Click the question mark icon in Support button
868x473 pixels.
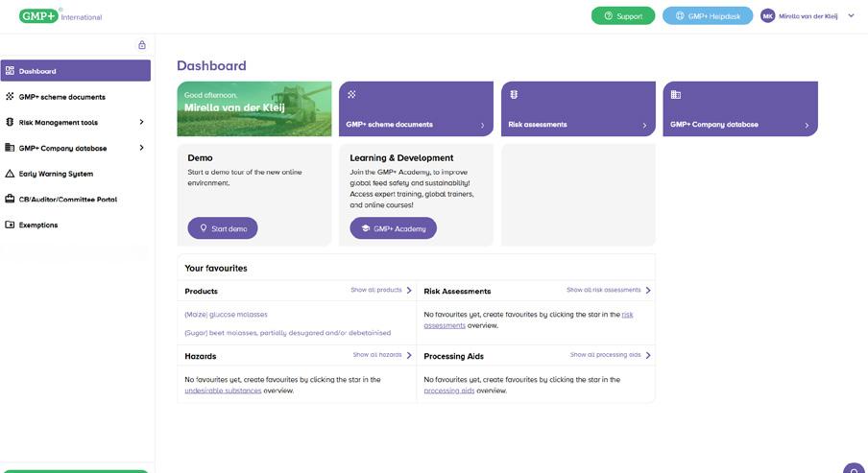[x=609, y=16]
